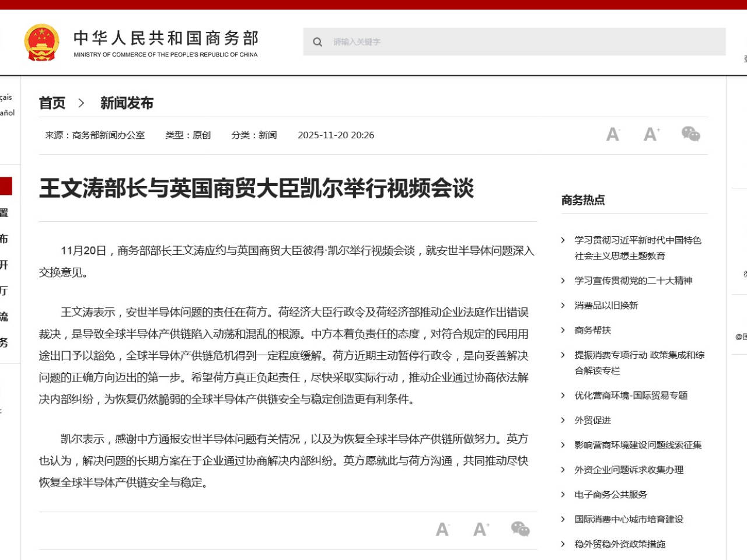747x560 pixels.
Task: Click A⁻ to reduce the article font
Action: point(613,134)
